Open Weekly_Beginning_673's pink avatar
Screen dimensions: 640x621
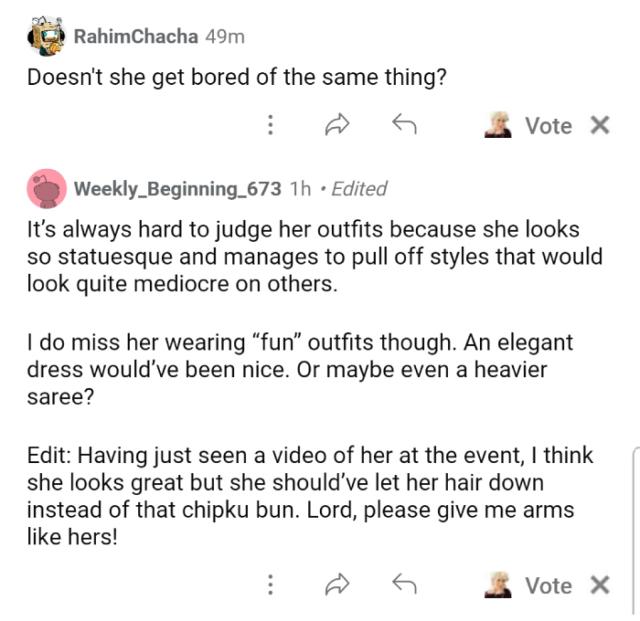click(46, 188)
